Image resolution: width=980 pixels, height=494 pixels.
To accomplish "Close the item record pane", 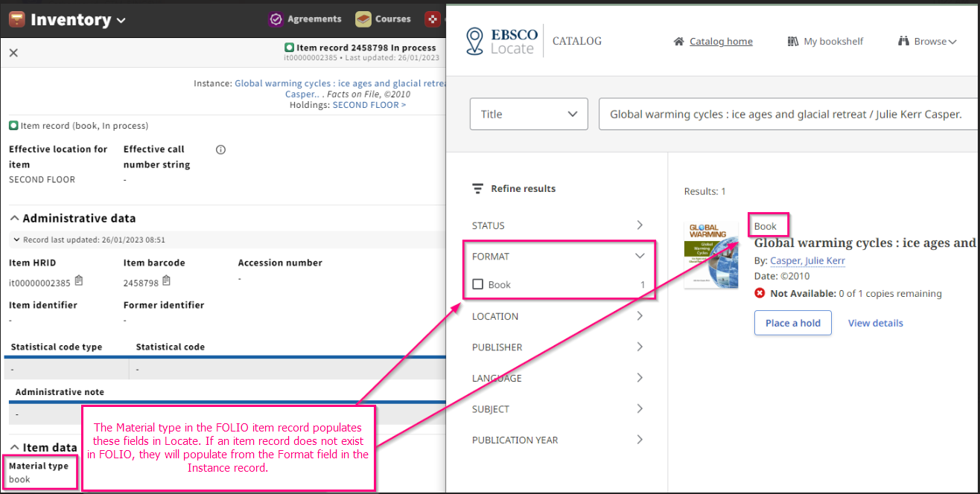I will 13,53.
